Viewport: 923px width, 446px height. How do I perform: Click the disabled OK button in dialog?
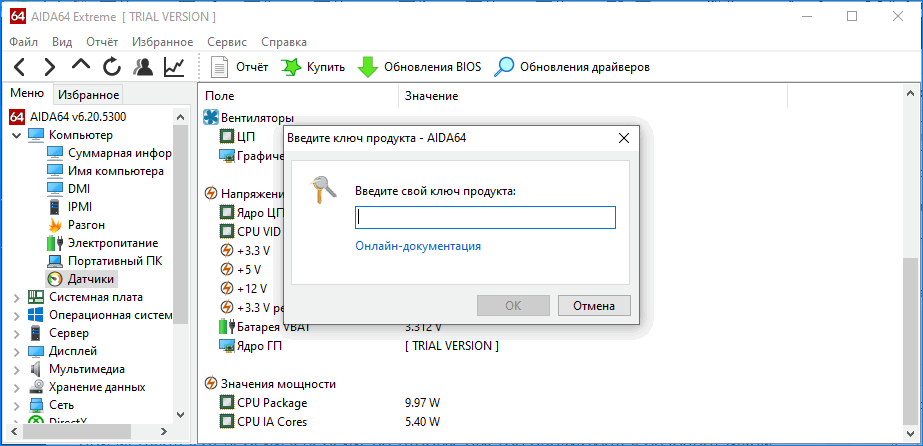(x=513, y=306)
